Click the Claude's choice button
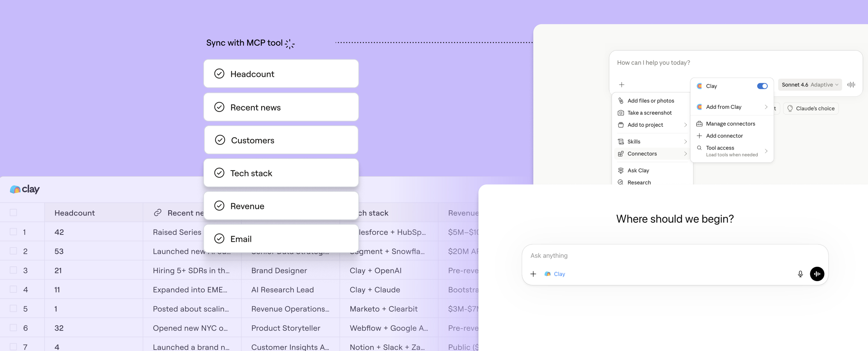This screenshot has height=351, width=868. click(811, 108)
